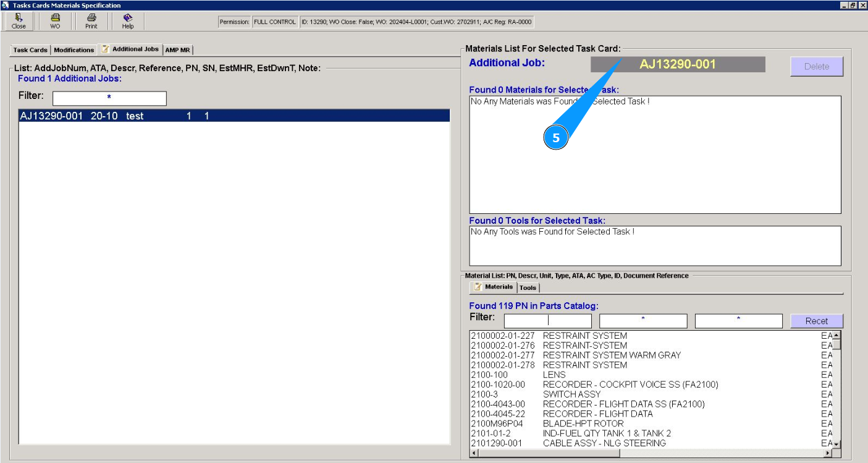Minimize the Tasks Cards Materials Specification window

845,5
